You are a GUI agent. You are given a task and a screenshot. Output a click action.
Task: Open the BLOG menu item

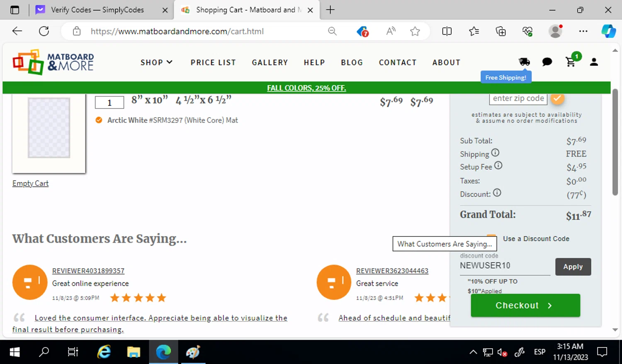[352, 63]
